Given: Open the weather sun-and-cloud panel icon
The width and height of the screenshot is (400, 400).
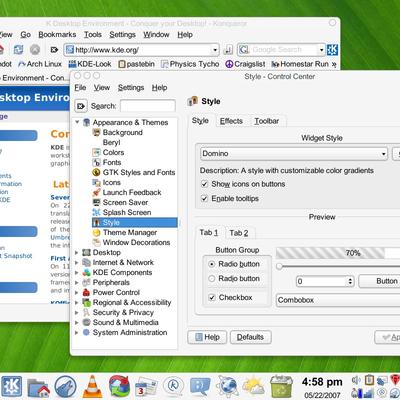Looking at the screenshot, I should point(253,386).
